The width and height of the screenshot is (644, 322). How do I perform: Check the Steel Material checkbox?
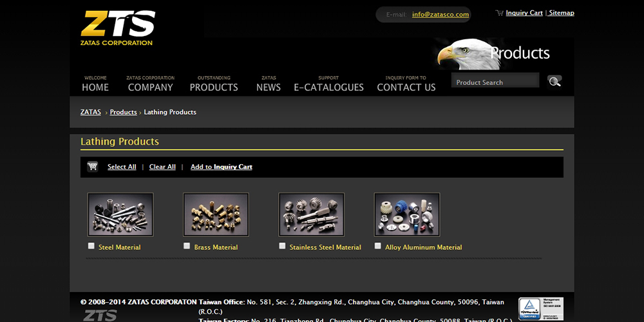[91, 245]
